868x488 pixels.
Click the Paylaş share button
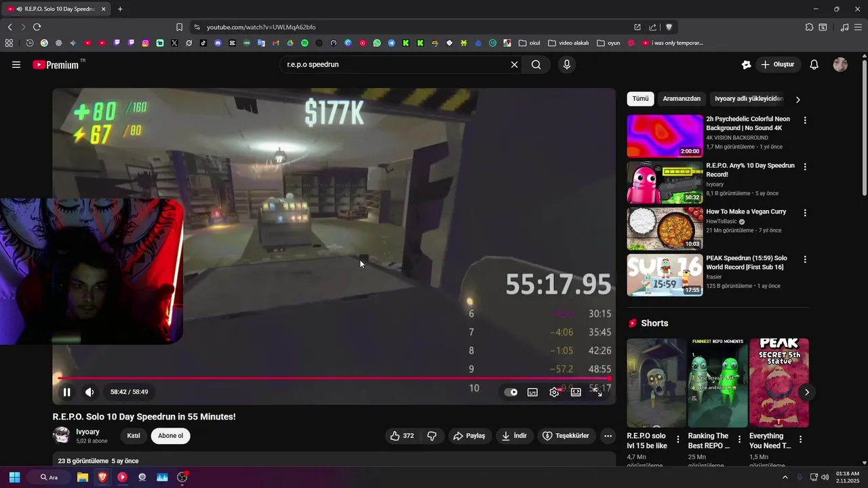pos(469,436)
